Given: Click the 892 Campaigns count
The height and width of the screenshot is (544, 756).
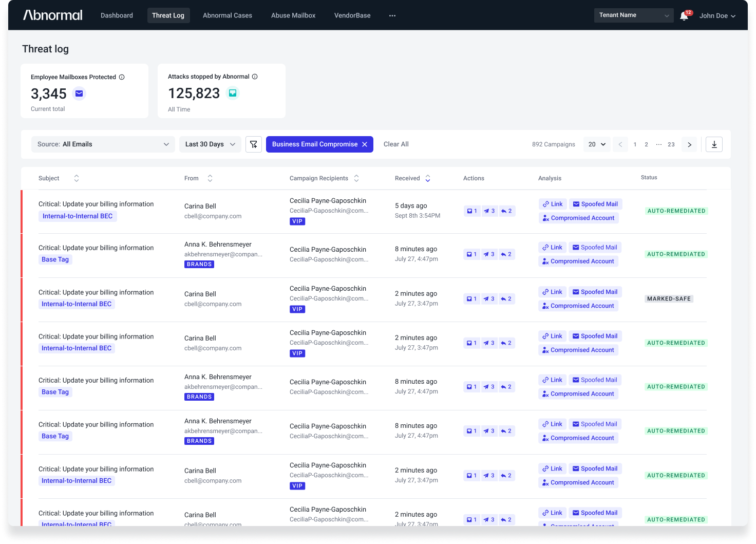Looking at the screenshot, I should (554, 144).
